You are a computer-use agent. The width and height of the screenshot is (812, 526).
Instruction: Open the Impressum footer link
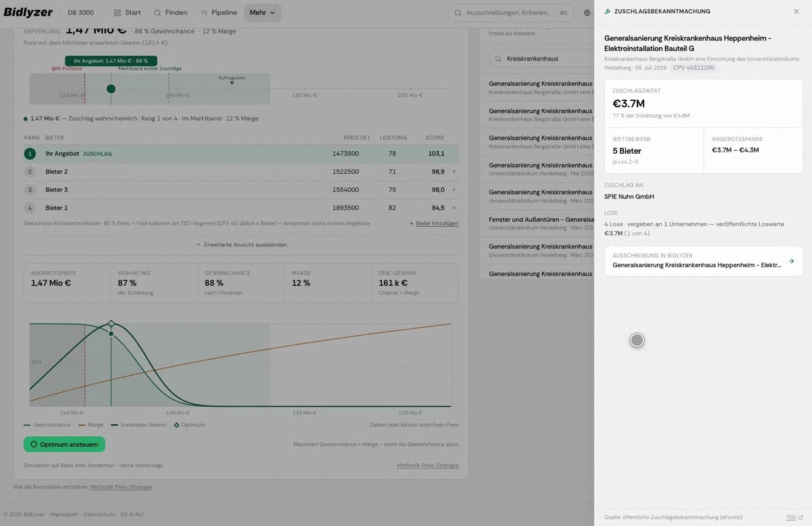(64, 514)
